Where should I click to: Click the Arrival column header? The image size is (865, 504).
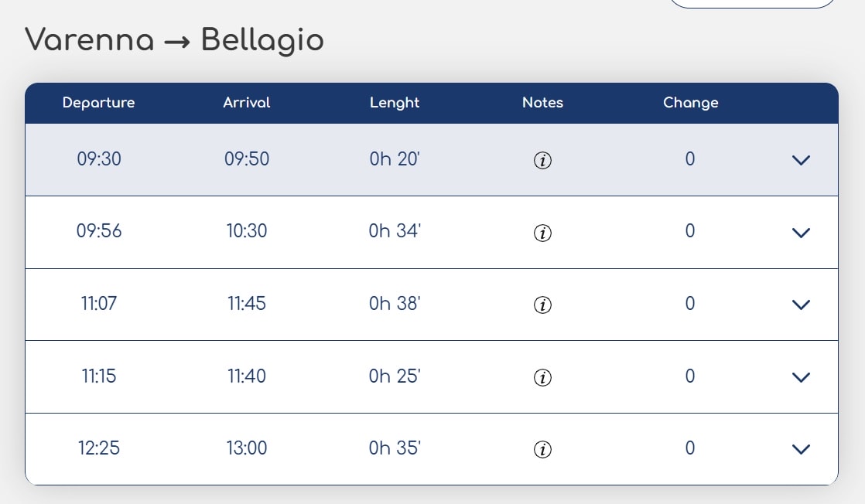tap(247, 103)
